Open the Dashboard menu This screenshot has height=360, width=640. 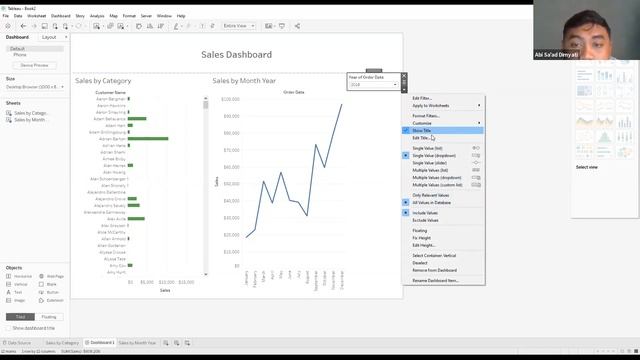coord(60,16)
